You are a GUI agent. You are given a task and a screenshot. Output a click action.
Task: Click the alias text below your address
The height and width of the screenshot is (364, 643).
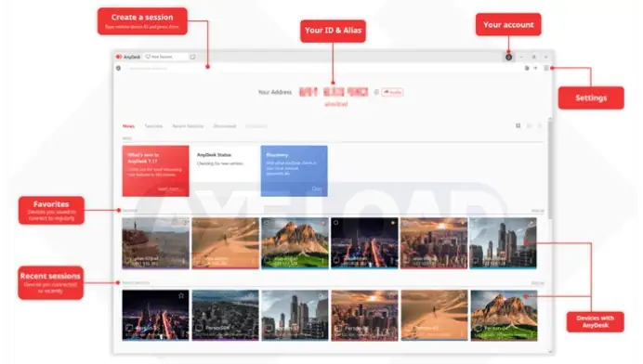click(336, 104)
